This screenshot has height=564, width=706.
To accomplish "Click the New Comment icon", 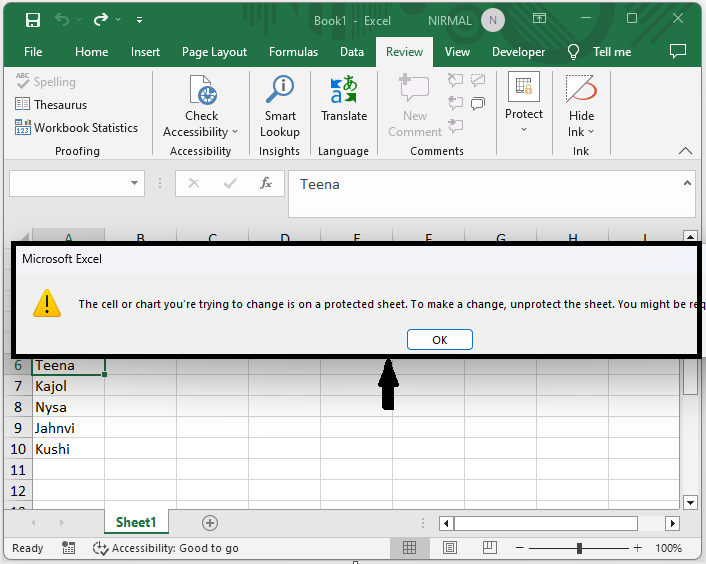I will point(414,88).
